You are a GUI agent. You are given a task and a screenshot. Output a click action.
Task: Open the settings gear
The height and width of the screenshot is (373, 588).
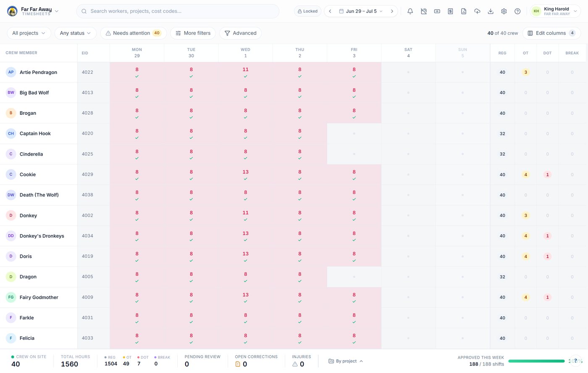coord(504,11)
